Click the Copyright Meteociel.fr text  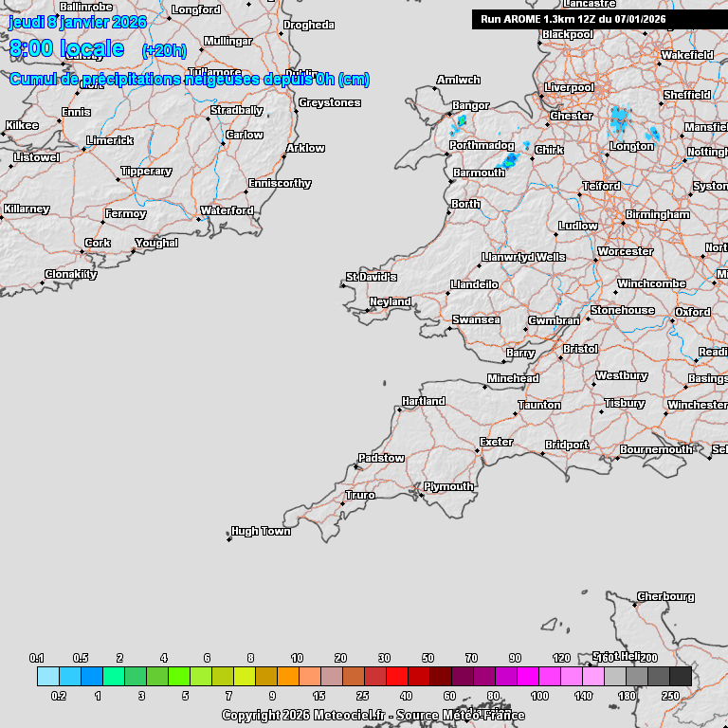tap(373, 715)
